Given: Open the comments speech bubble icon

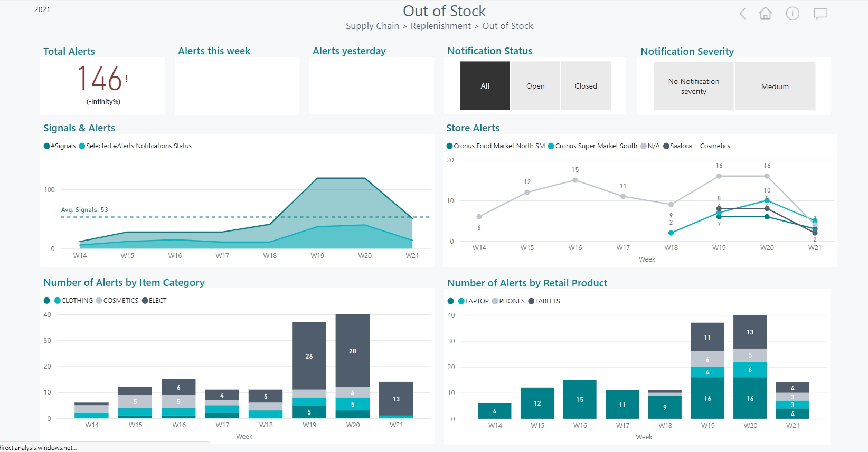Looking at the screenshot, I should tap(820, 14).
